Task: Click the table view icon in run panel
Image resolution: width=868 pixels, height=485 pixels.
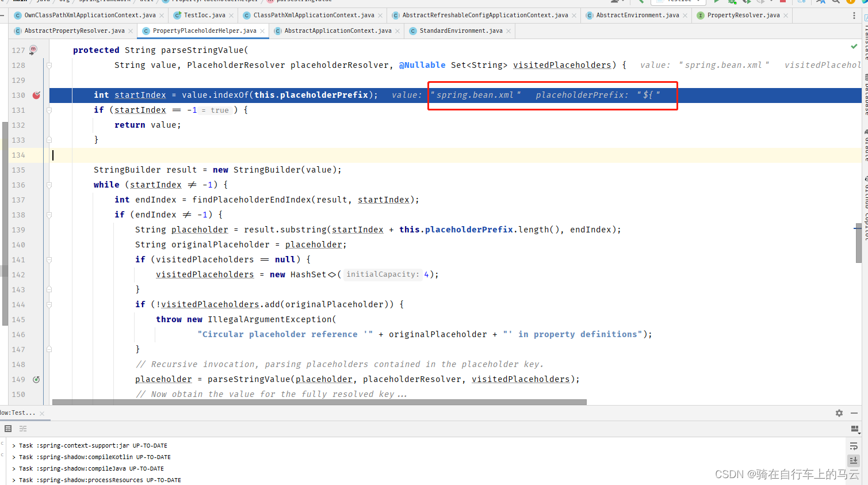Action: tap(8, 429)
